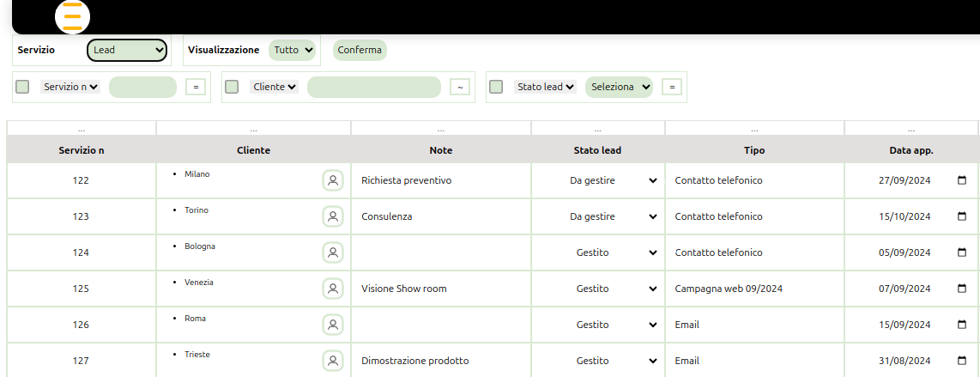980x377 pixels.
Task: Open client profile icon for Milano
Action: (333, 180)
